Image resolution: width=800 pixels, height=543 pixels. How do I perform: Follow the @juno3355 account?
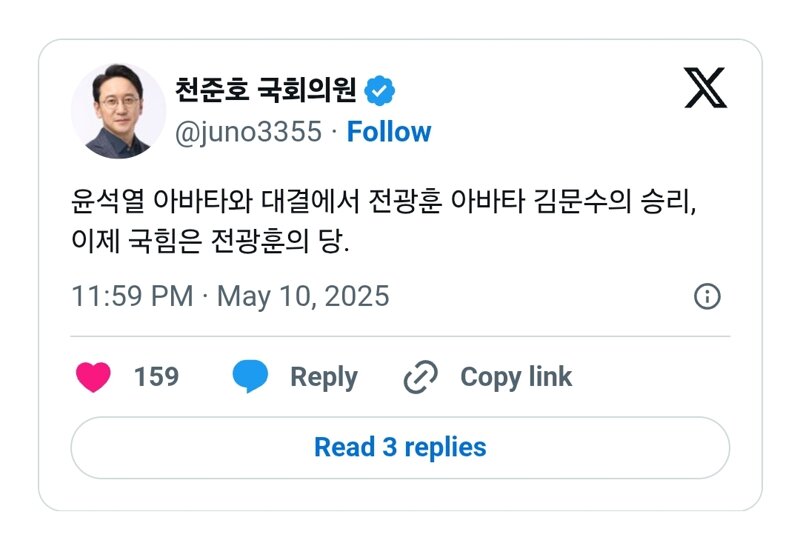tap(389, 132)
